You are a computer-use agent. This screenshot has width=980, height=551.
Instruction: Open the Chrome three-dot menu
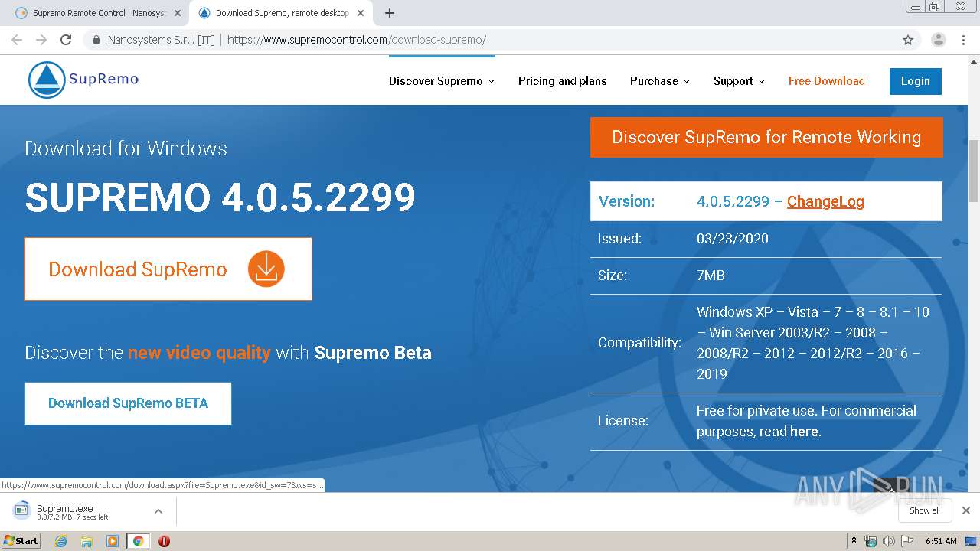[x=963, y=40]
